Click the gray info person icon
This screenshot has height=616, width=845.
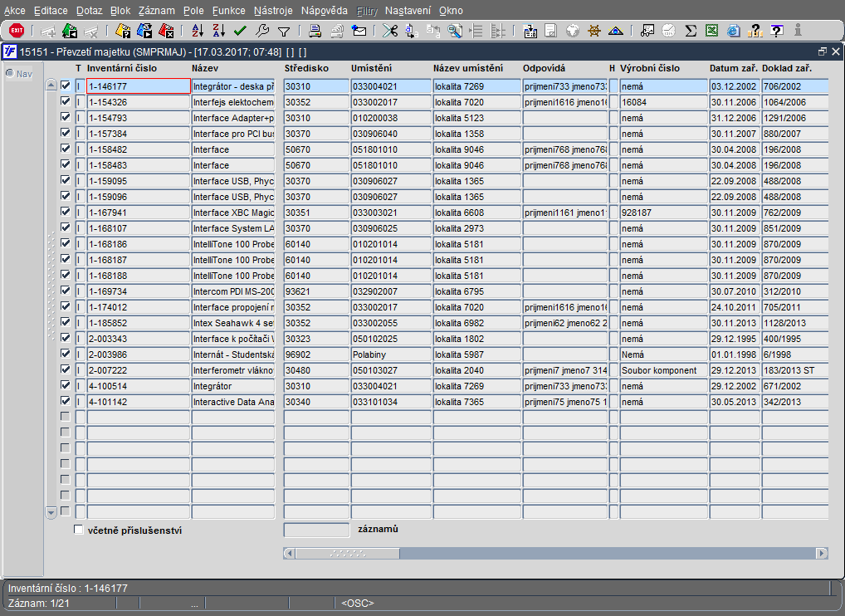pos(798,31)
